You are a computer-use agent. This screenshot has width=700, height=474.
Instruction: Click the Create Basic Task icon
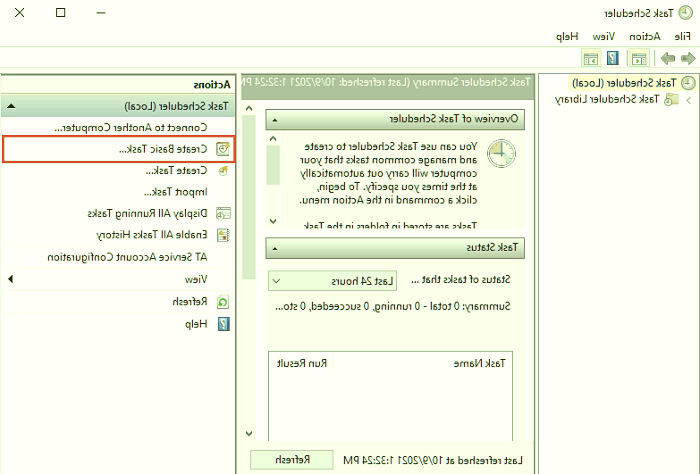coord(223,149)
